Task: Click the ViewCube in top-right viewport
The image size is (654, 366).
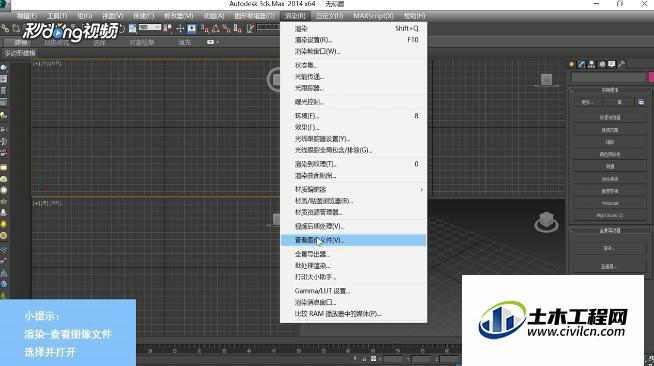Action: [x=546, y=80]
